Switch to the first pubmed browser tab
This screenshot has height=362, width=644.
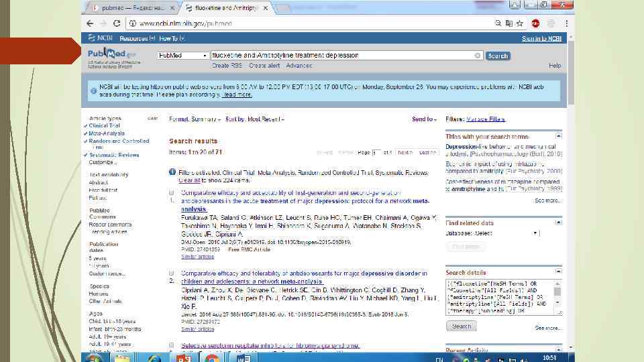click(x=132, y=8)
